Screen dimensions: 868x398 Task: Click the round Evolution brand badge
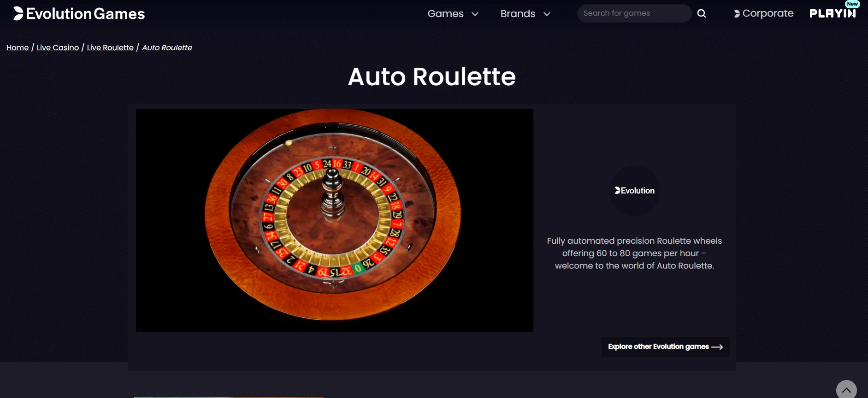[635, 191]
